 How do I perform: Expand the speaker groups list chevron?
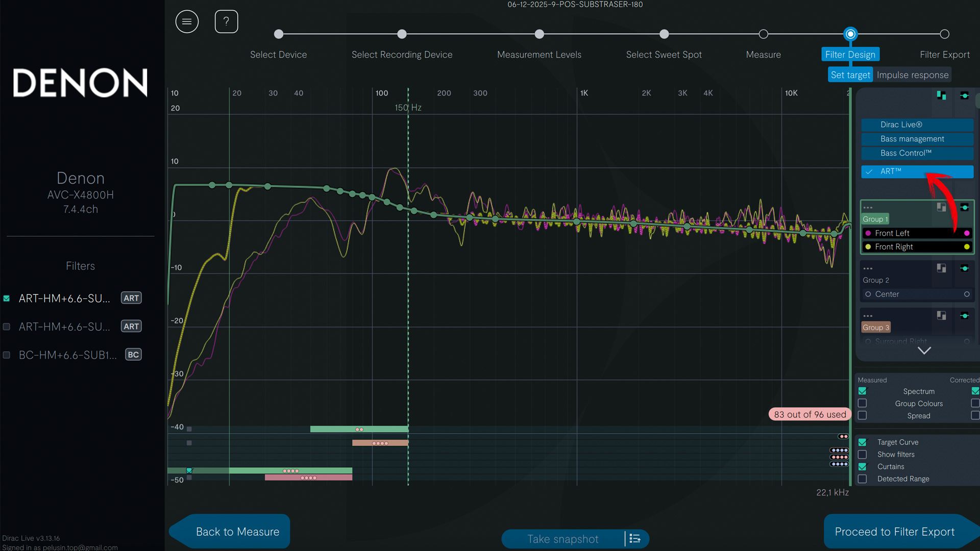coord(924,350)
